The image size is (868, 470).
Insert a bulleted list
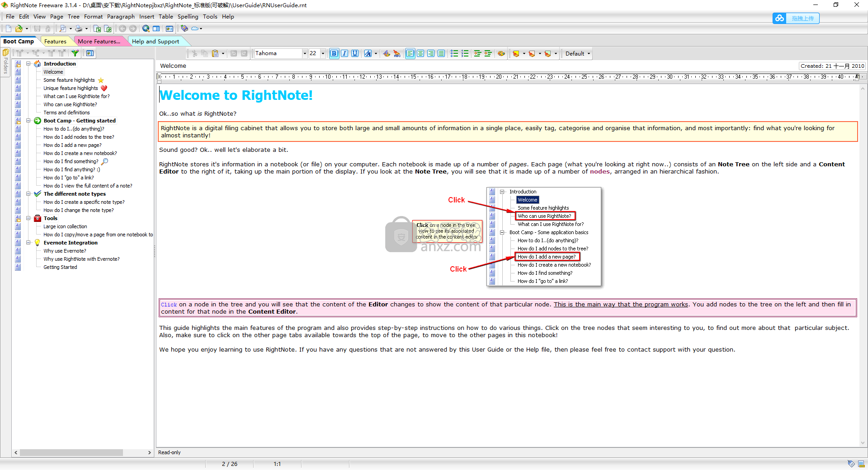[x=454, y=53]
